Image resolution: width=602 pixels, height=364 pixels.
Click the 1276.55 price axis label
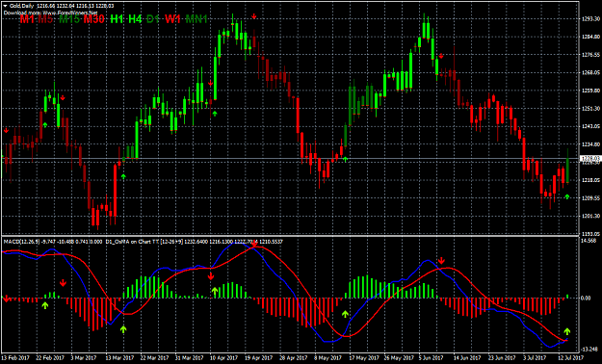point(591,55)
